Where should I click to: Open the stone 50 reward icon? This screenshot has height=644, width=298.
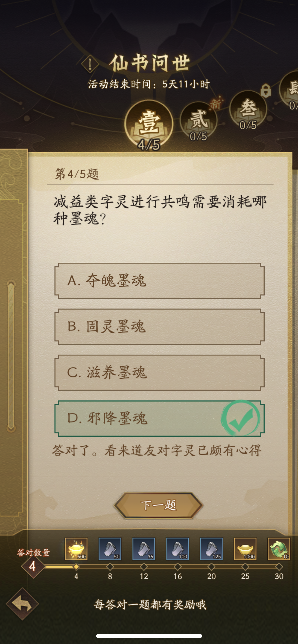click(110, 549)
